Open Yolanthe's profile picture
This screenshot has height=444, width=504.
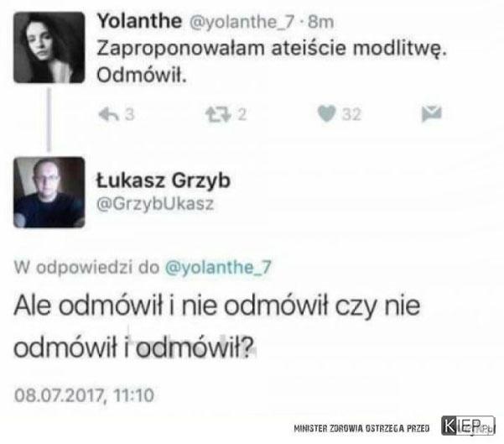coord(49,47)
